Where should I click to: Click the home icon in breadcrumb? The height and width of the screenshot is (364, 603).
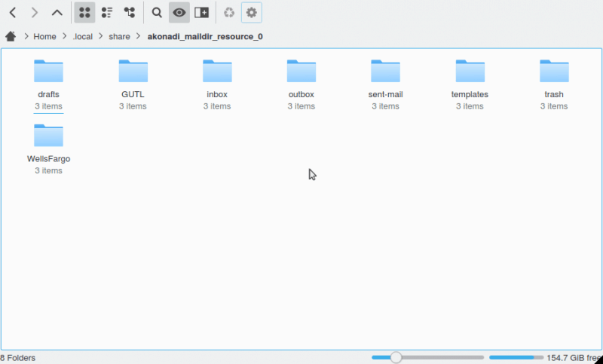(11, 36)
